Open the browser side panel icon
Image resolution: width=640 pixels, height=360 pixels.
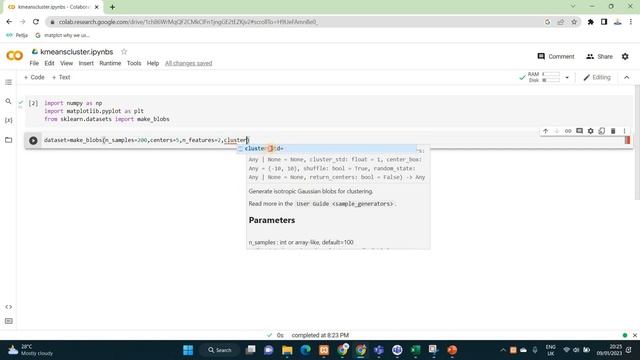604,22
